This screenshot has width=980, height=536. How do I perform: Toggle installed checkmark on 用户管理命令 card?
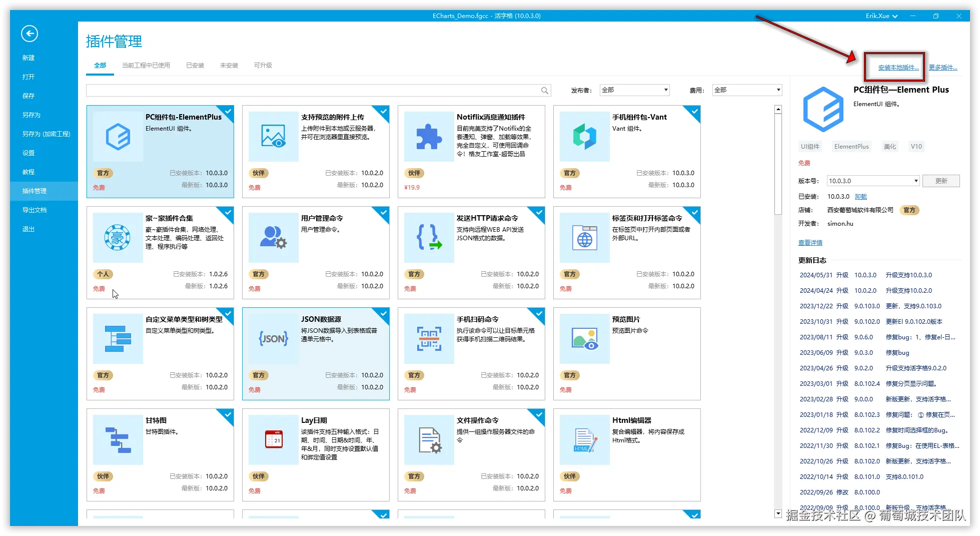[x=383, y=213]
